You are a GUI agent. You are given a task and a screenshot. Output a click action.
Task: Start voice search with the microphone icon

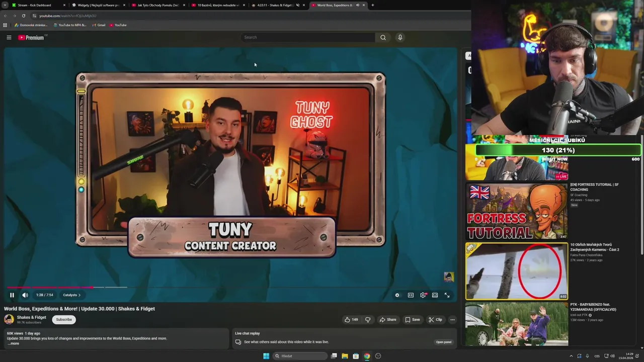400,37
